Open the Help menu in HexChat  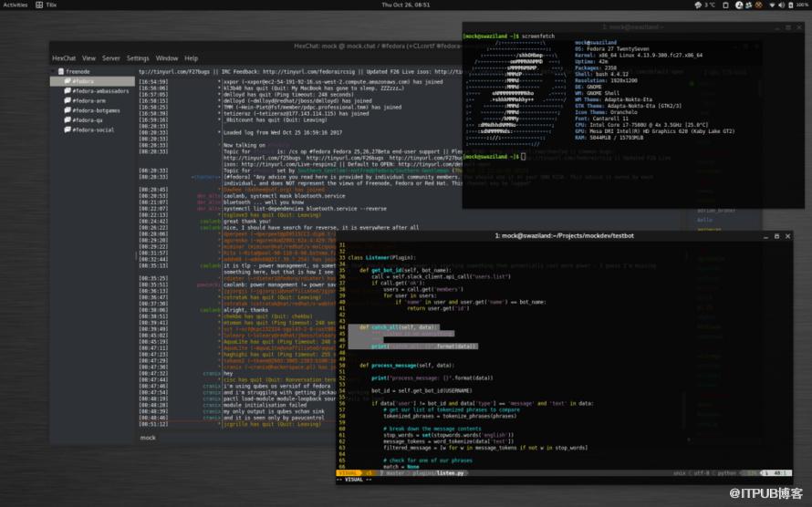191,58
